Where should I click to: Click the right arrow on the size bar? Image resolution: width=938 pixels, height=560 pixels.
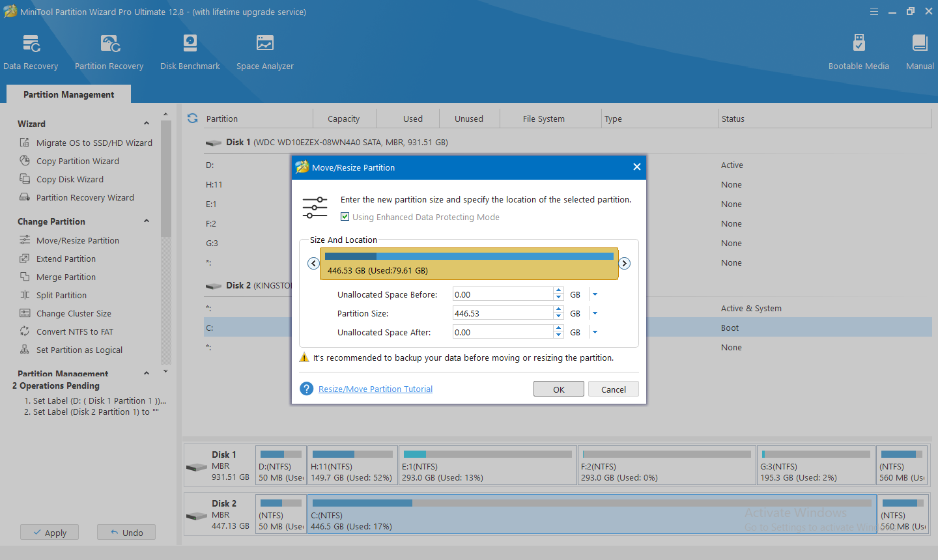625,263
